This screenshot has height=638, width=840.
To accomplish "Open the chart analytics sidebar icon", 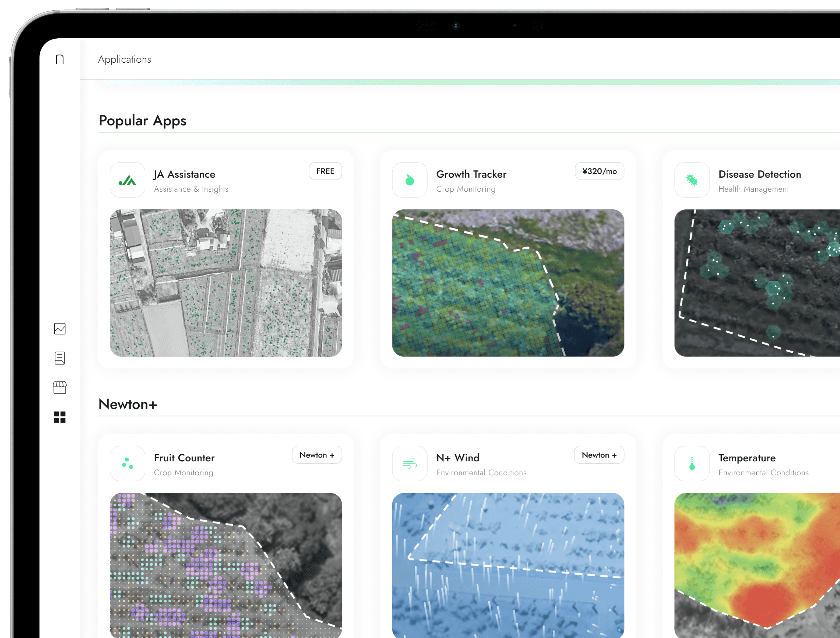I will pos(60,329).
